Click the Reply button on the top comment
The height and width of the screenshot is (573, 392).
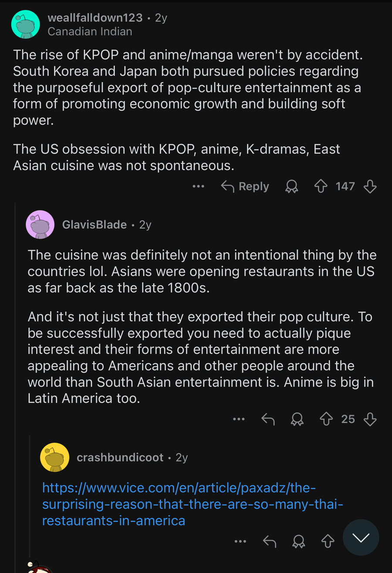[x=245, y=186]
